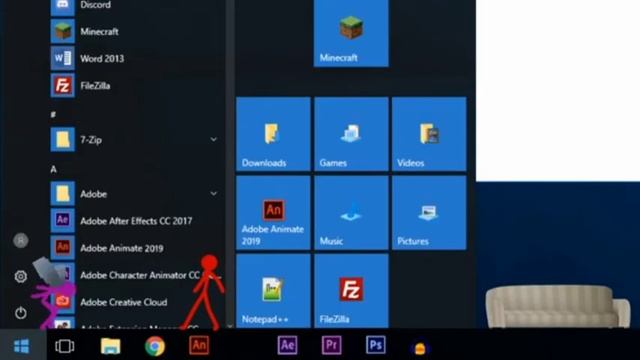Launch Adobe Creative Cloud from list
The image size is (640, 360).
tap(137, 302)
